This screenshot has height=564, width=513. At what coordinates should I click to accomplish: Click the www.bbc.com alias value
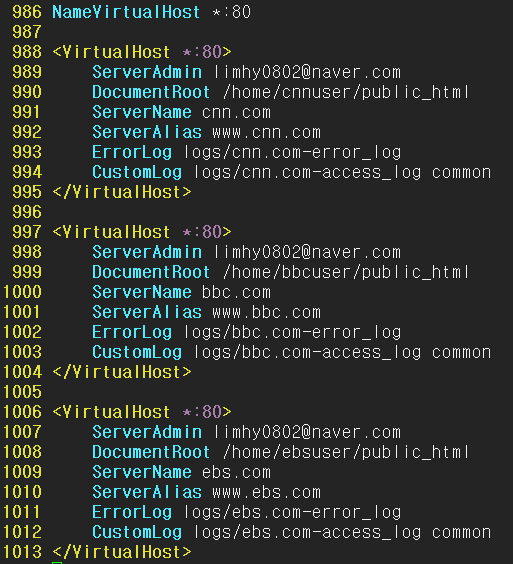click(x=267, y=312)
